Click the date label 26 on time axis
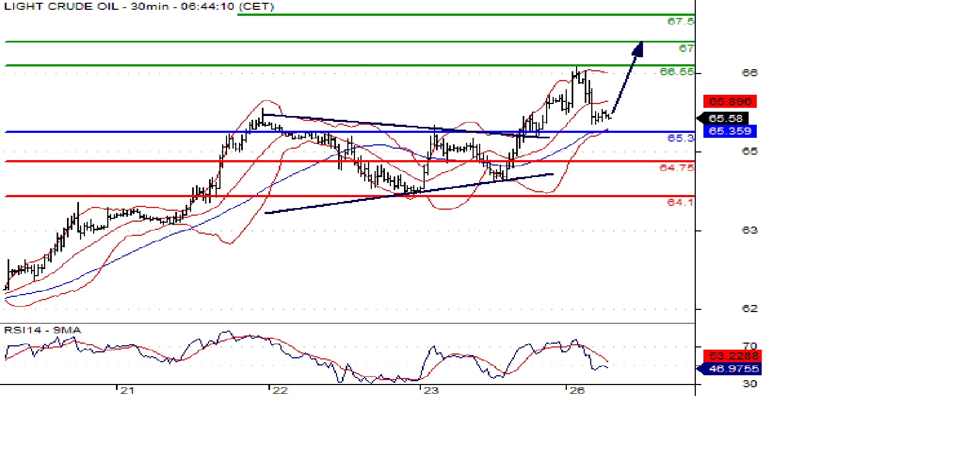Screen dimensions: 980x476 click(x=577, y=390)
